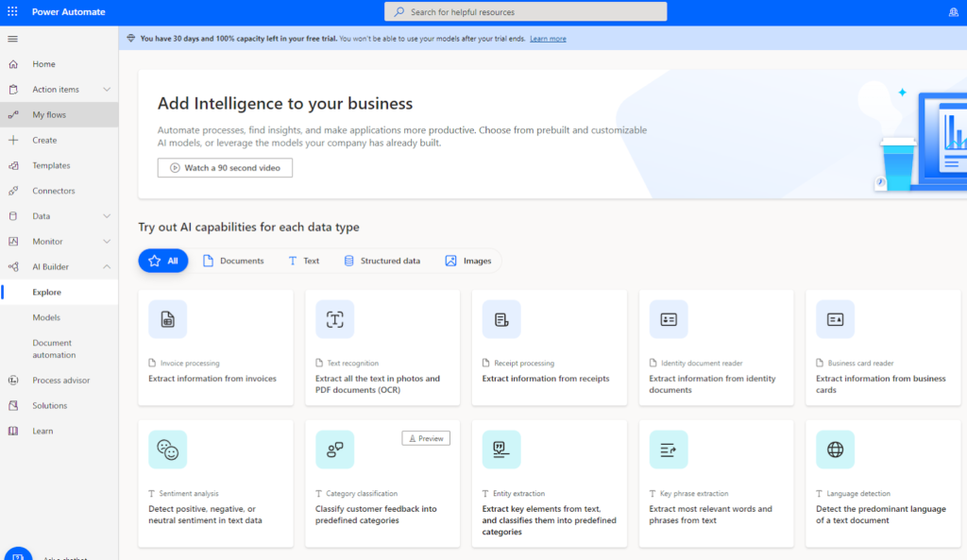
Task: Click the Create plus icon
Action: (13, 140)
